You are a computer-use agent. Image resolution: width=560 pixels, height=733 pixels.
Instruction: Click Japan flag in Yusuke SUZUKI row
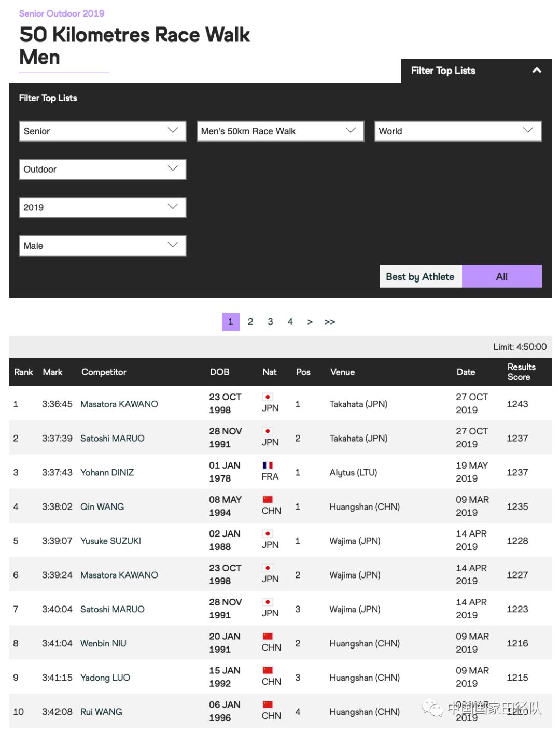268,533
